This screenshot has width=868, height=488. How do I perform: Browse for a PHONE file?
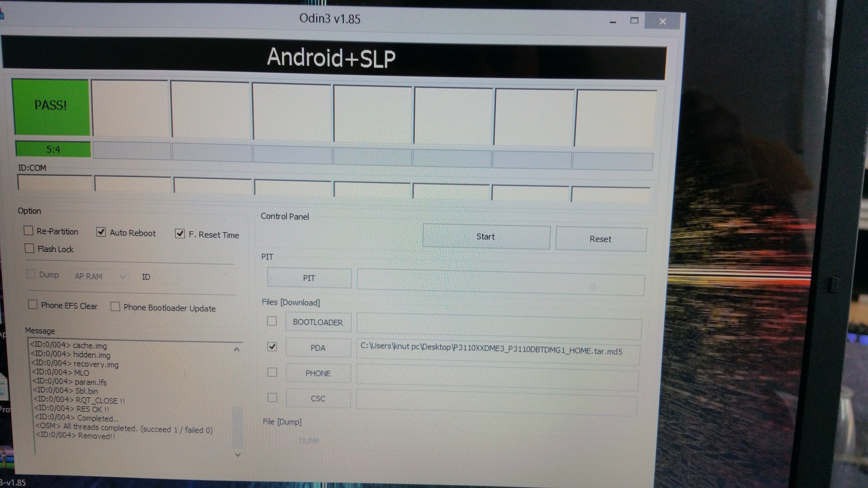[318, 373]
